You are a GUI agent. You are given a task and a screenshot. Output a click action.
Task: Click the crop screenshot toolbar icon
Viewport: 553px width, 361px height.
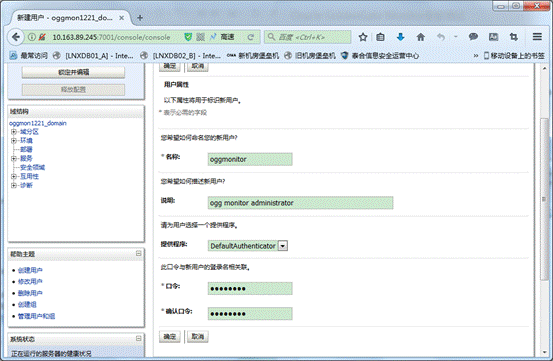pyautogui.click(x=514, y=37)
